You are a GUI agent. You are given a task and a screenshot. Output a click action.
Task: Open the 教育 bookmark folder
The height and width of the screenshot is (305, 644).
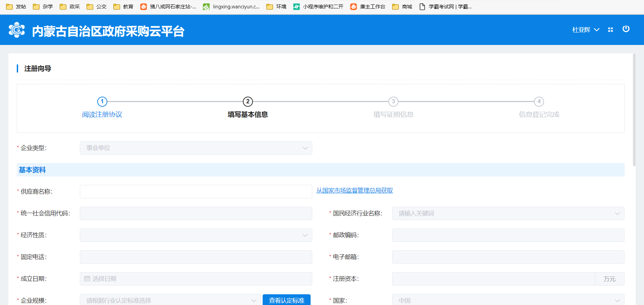point(123,7)
